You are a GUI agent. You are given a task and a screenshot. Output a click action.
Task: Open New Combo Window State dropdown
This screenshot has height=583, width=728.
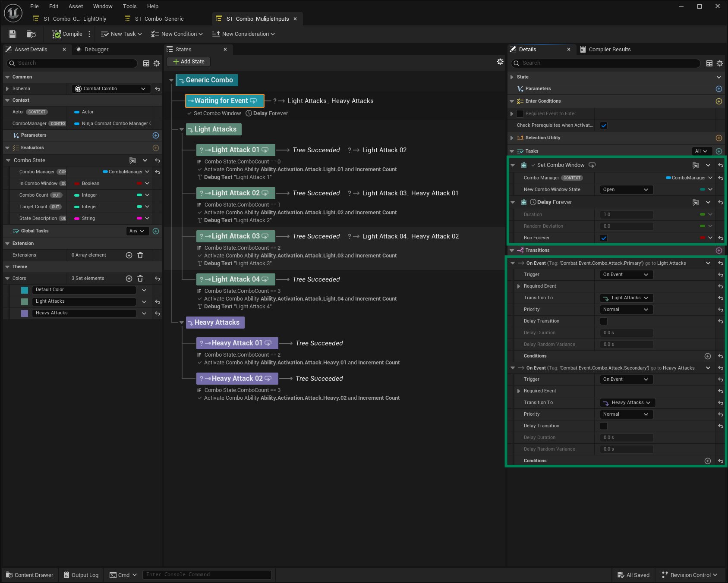(x=627, y=190)
